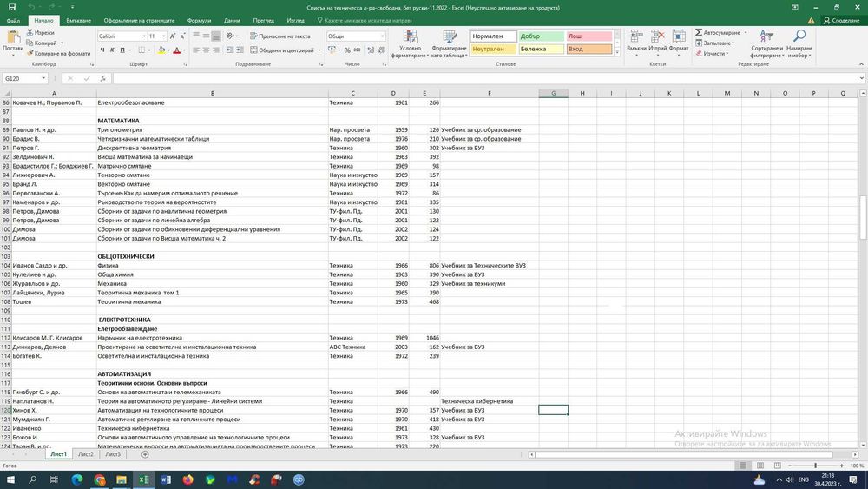Click the Paste (Постави) clipboard icon
The image size is (868, 489).
tap(12, 37)
